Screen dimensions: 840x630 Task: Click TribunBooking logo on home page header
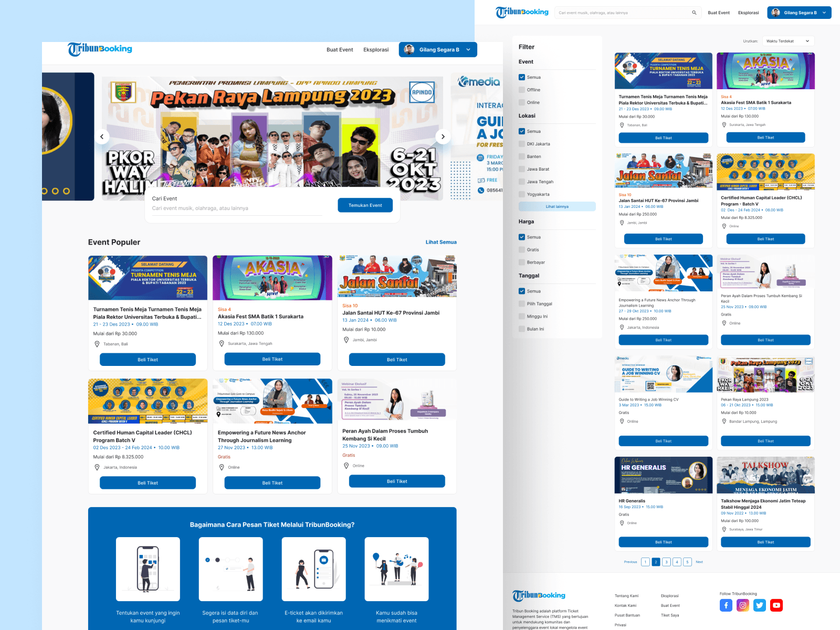click(100, 49)
